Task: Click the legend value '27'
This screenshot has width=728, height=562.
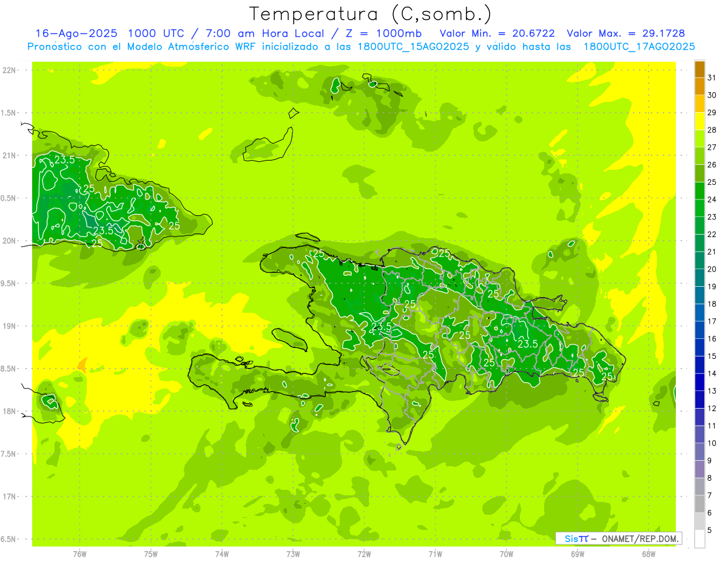Action: pos(712,147)
